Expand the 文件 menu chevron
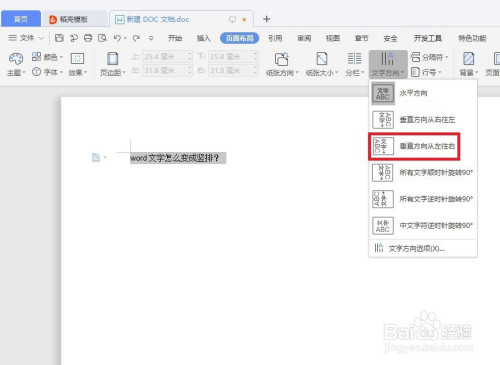This screenshot has width=500, height=365. click(x=41, y=38)
